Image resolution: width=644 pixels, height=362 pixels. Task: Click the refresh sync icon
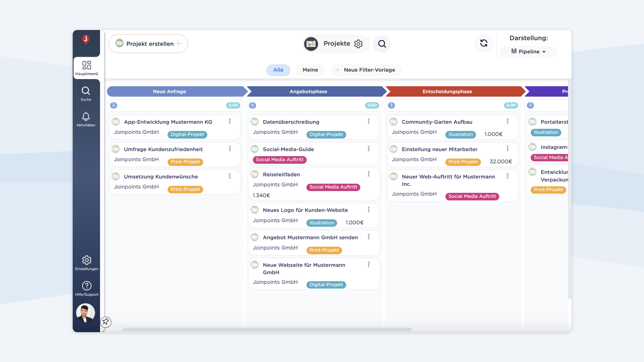coord(484,43)
